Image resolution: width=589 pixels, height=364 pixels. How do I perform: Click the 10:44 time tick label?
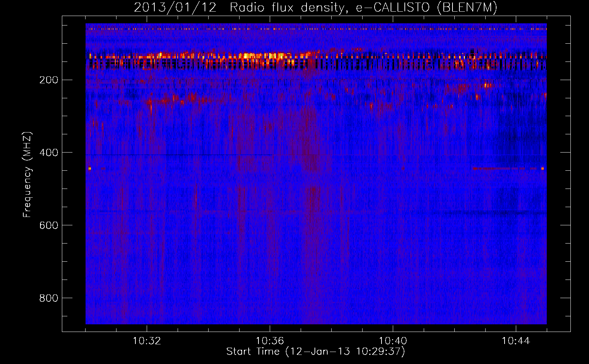pyautogui.click(x=516, y=341)
